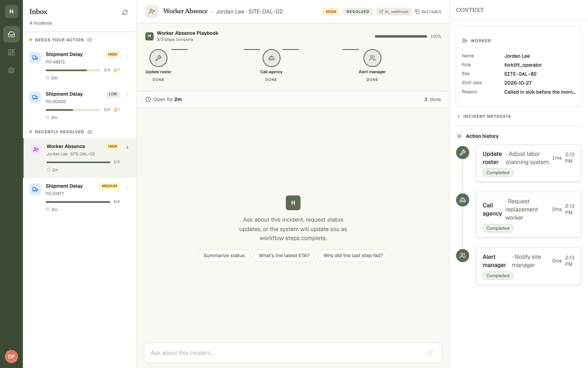The height and width of the screenshot is (368, 588).
Task: Click PO-48213 progress bar 3/4
Action: click(x=73, y=70)
